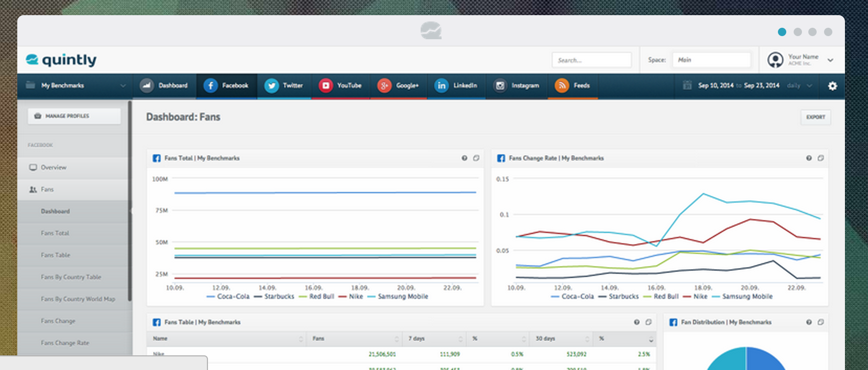Open the Feeds tab

pyautogui.click(x=573, y=85)
